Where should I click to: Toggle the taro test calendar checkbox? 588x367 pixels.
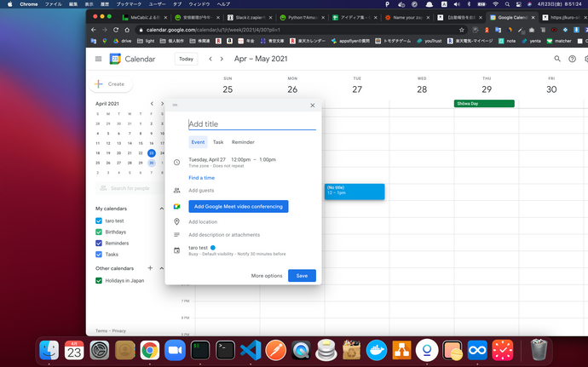point(99,221)
